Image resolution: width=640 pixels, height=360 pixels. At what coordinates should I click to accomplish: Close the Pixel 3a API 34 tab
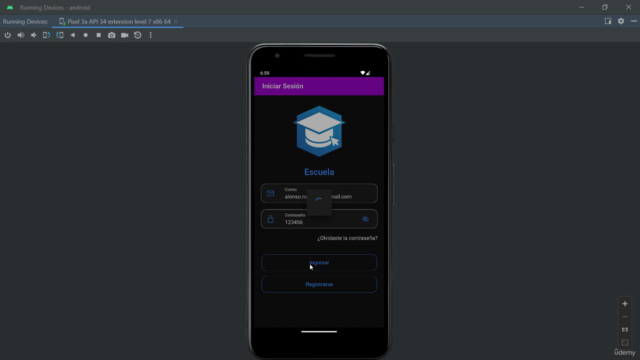point(176,22)
